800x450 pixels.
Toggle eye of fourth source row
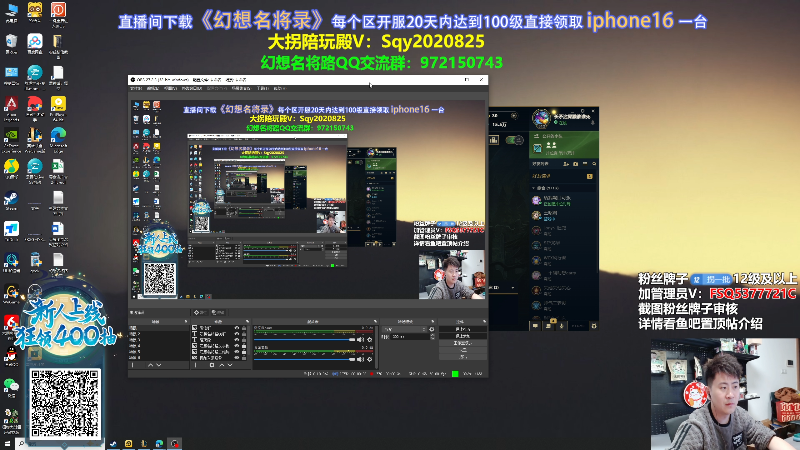237,346
